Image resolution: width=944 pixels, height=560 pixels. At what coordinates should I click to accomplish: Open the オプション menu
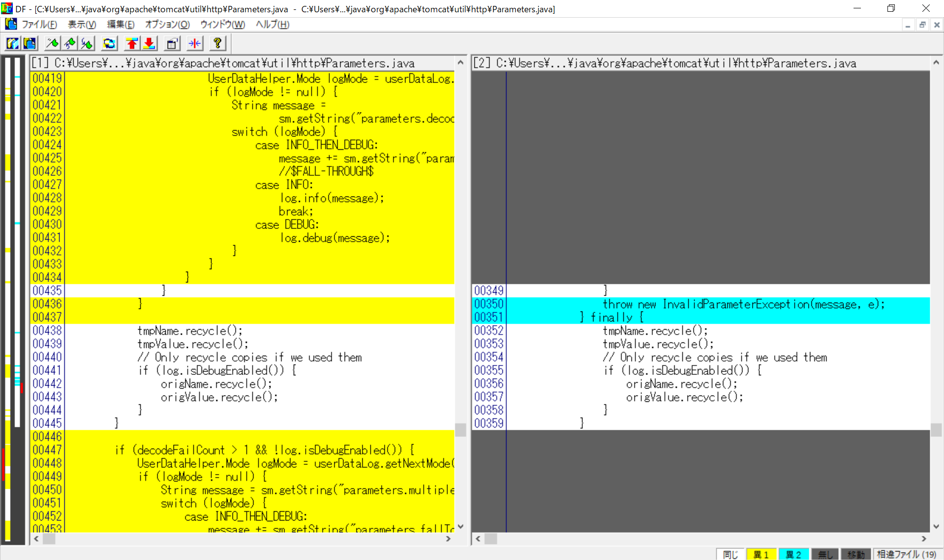point(167,24)
